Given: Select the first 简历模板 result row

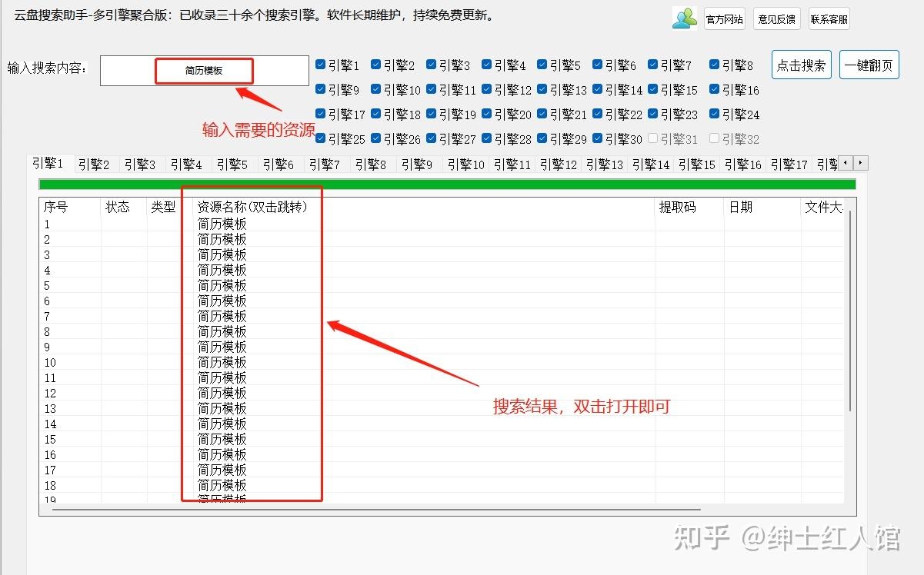Looking at the screenshot, I should click(x=222, y=224).
